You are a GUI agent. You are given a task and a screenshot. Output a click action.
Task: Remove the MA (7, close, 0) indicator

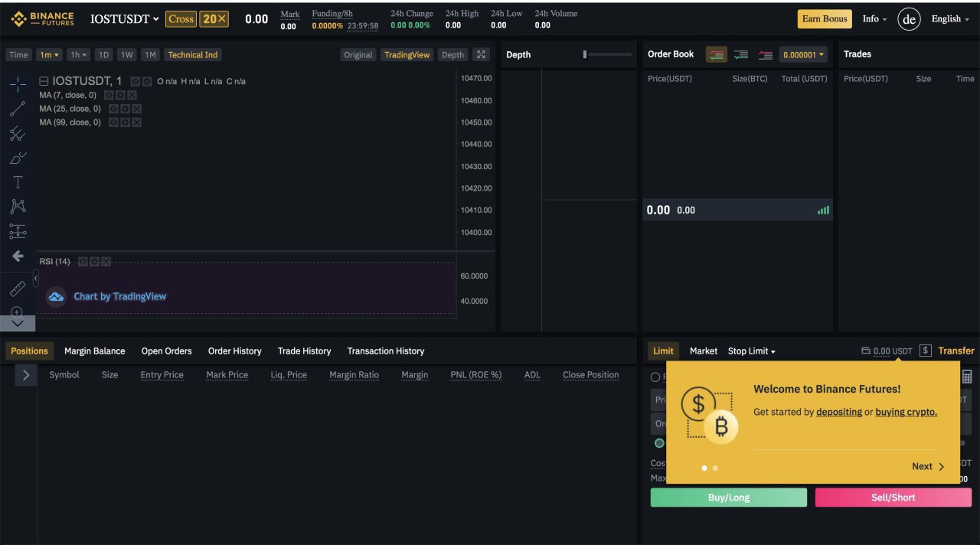(x=132, y=95)
